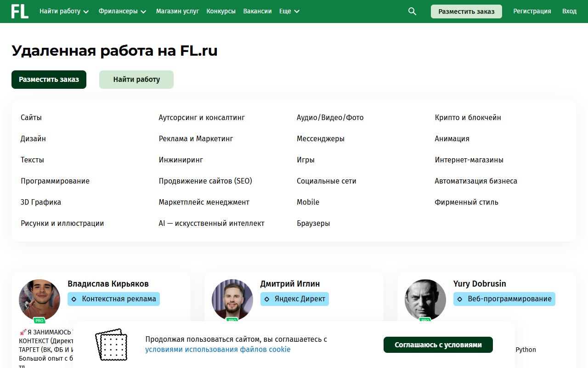Open Аутсорсинг и консалтинг category
The width and height of the screenshot is (588, 368).
click(202, 118)
